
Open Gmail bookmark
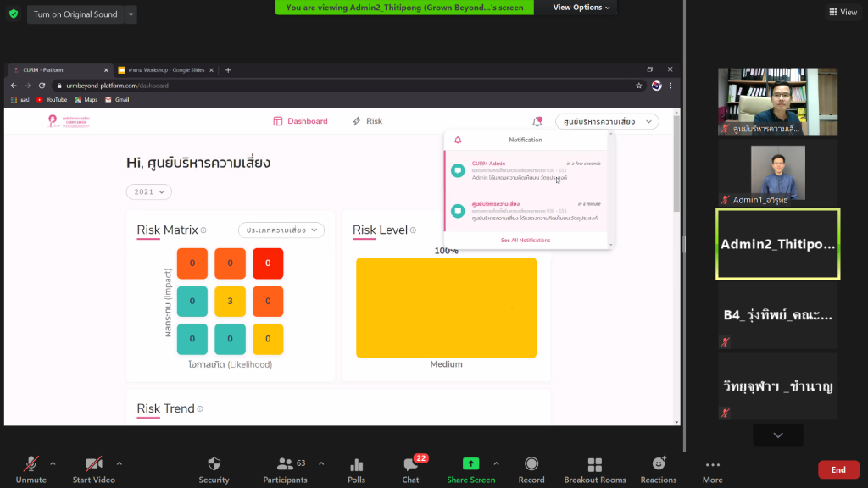pos(117,100)
